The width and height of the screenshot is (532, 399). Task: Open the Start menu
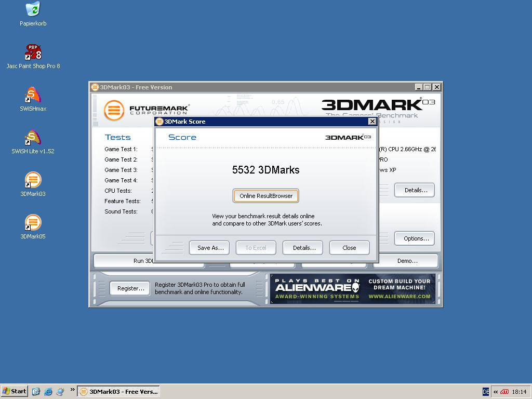14,392
